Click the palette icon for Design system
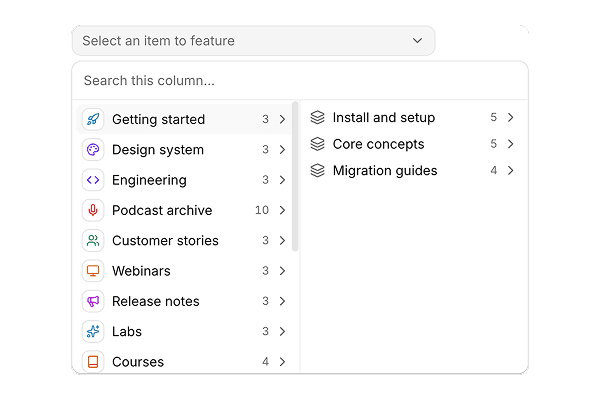This screenshot has height=400, width=600. (x=93, y=149)
